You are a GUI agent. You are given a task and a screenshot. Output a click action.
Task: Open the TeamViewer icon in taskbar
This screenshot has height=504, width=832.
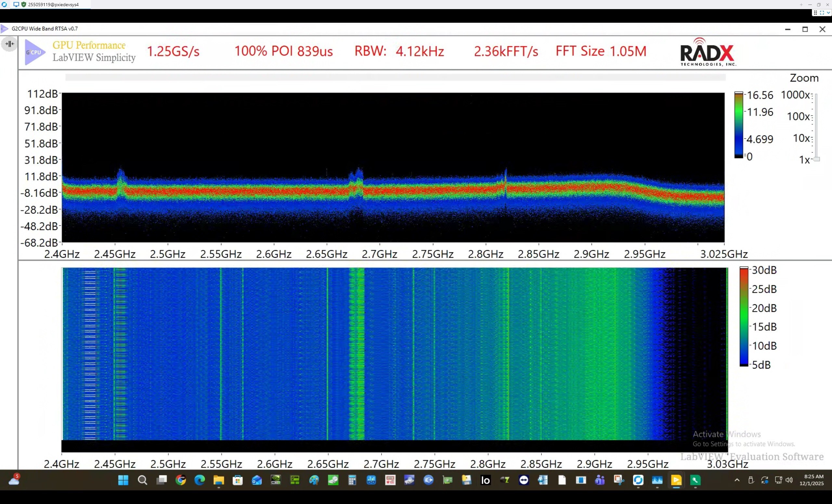tap(524, 480)
